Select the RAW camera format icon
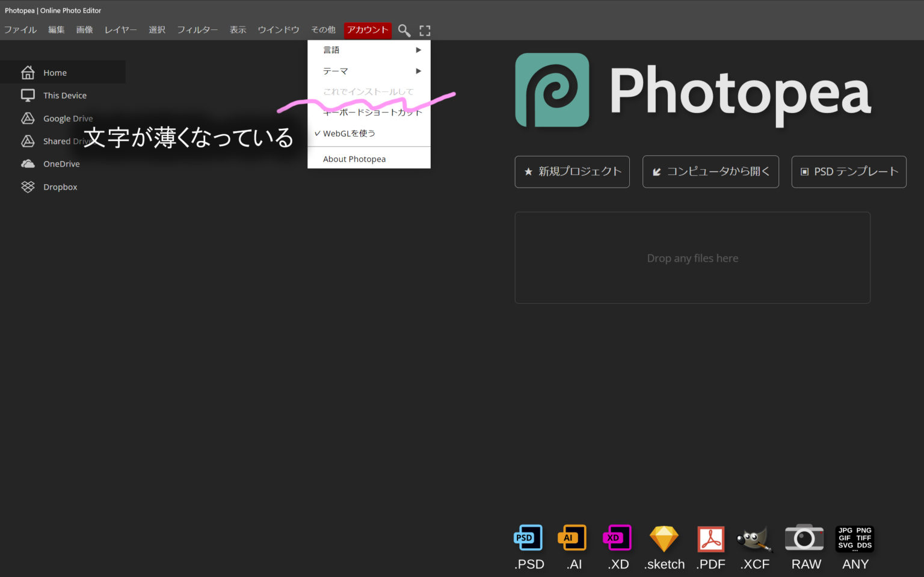 [804, 537]
